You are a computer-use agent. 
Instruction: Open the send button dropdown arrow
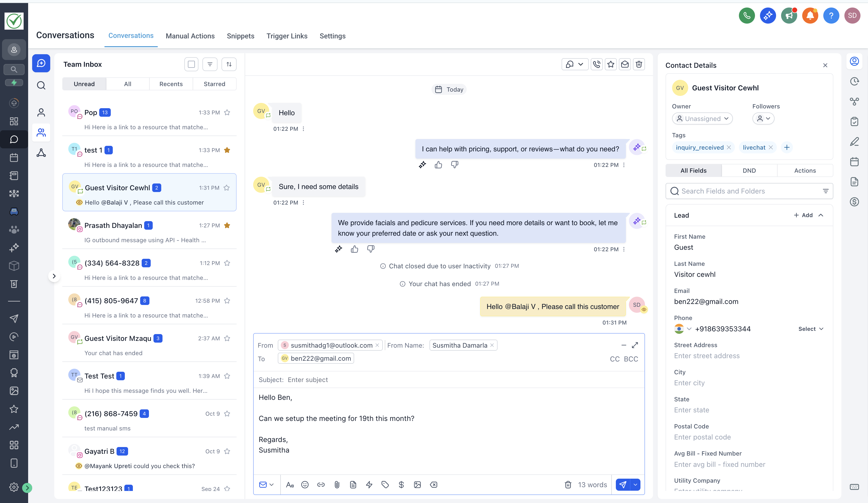tap(635, 485)
